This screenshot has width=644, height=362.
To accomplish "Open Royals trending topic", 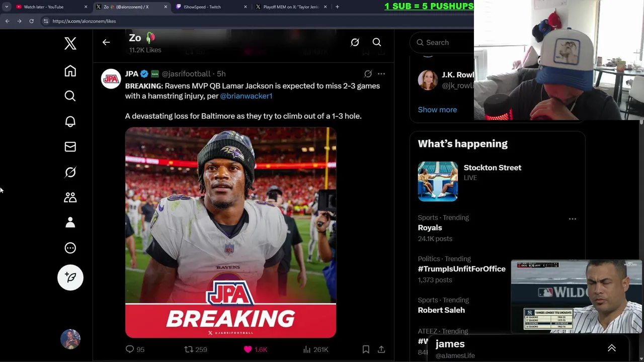I will point(430,228).
